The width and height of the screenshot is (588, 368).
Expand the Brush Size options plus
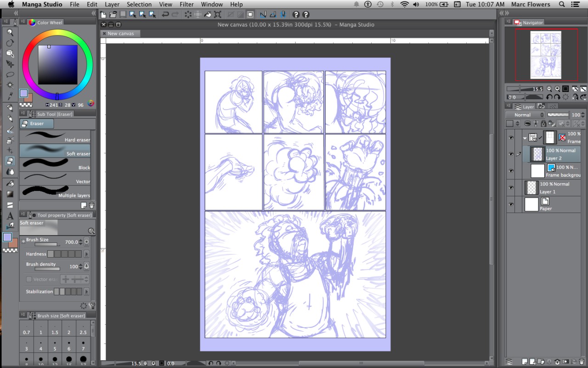tap(23, 241)
